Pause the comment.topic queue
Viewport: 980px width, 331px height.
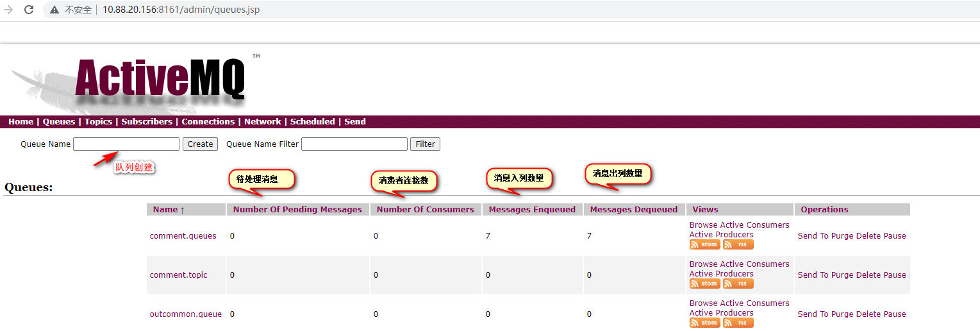point(895,275)
